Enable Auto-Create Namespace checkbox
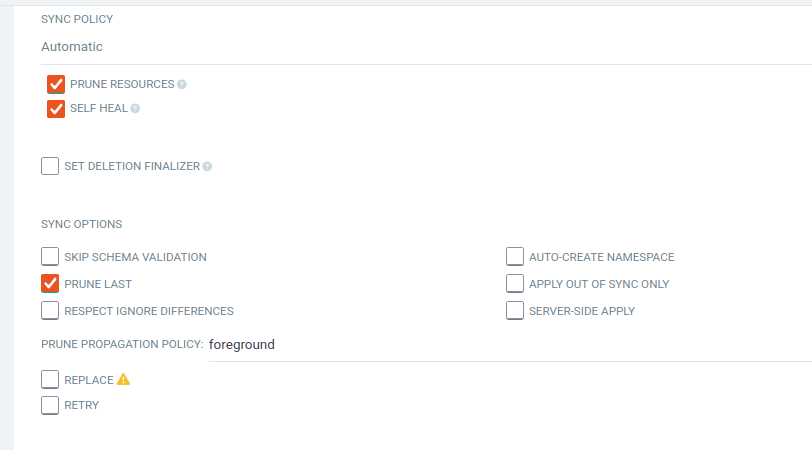Image resolution: width=812 pixels, height=450 pixels. [x=515, y=256]
